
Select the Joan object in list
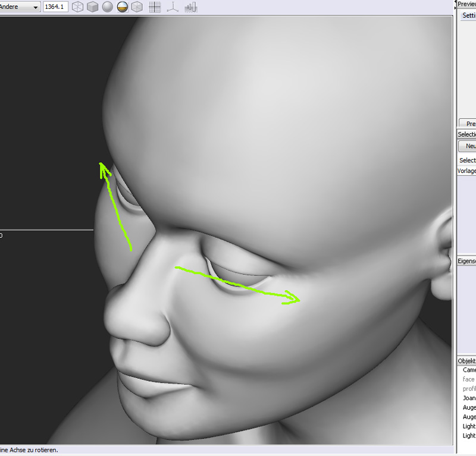(469, 398)
